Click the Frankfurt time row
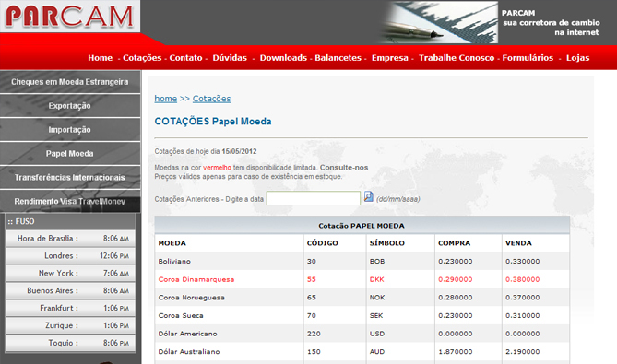The image size is (617, 364). pyautogui.click(x=70, y=308)
